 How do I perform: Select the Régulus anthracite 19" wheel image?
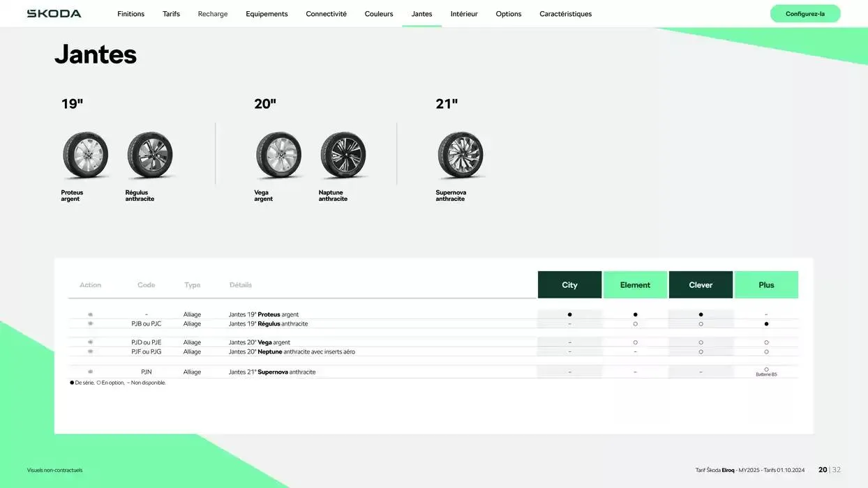[149, 155]
